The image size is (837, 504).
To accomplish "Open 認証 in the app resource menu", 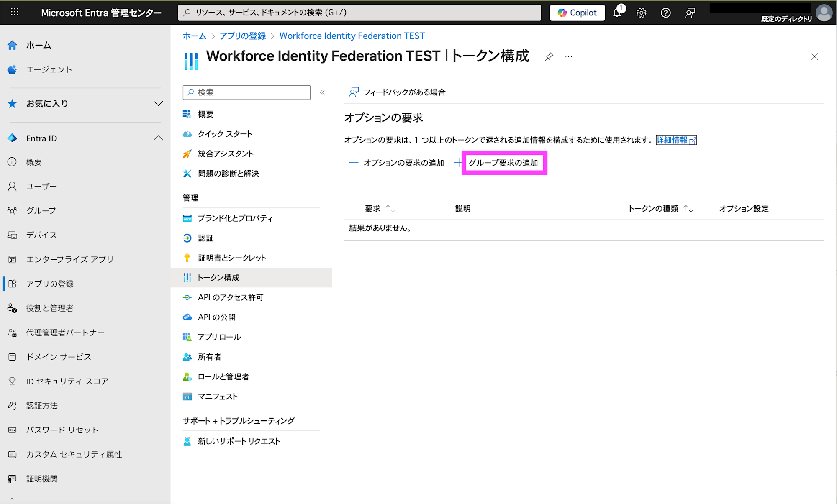I will [205, 238].
